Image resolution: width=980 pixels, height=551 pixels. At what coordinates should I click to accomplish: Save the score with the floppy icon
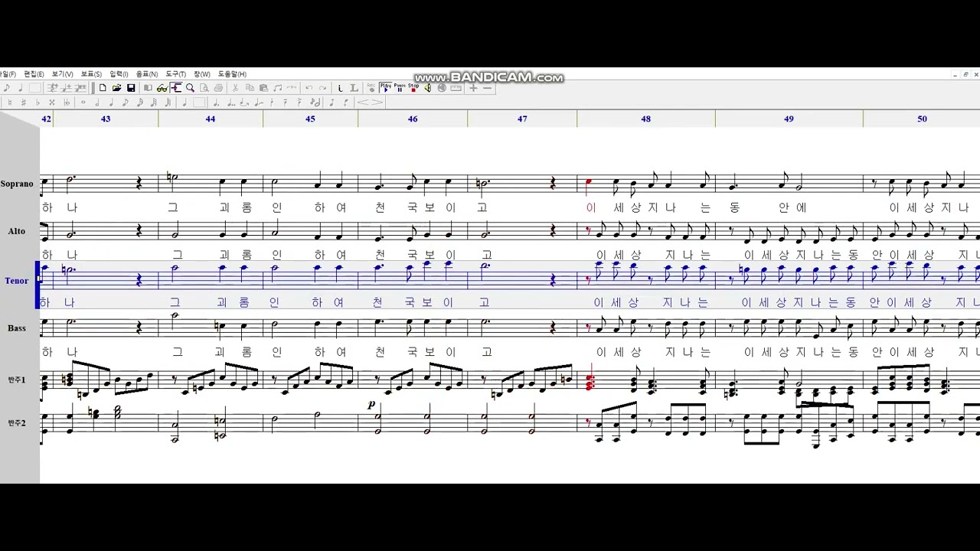pos(131,88)
